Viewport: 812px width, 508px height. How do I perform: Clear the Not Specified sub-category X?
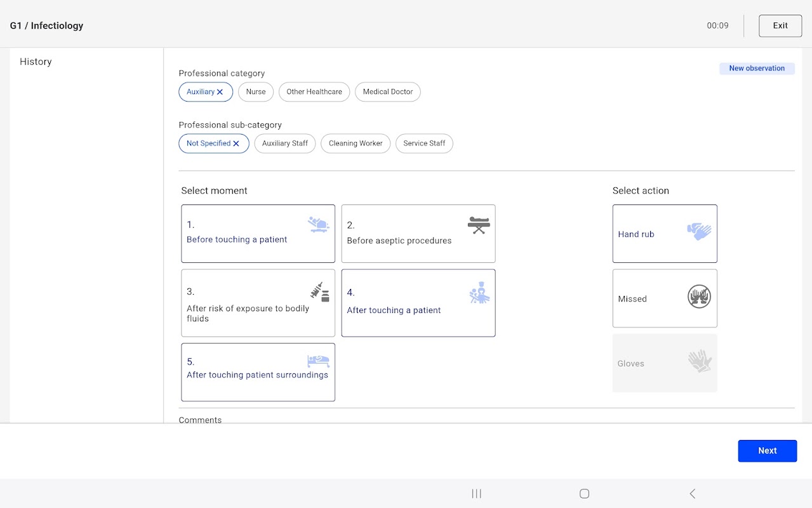point(236,144)
